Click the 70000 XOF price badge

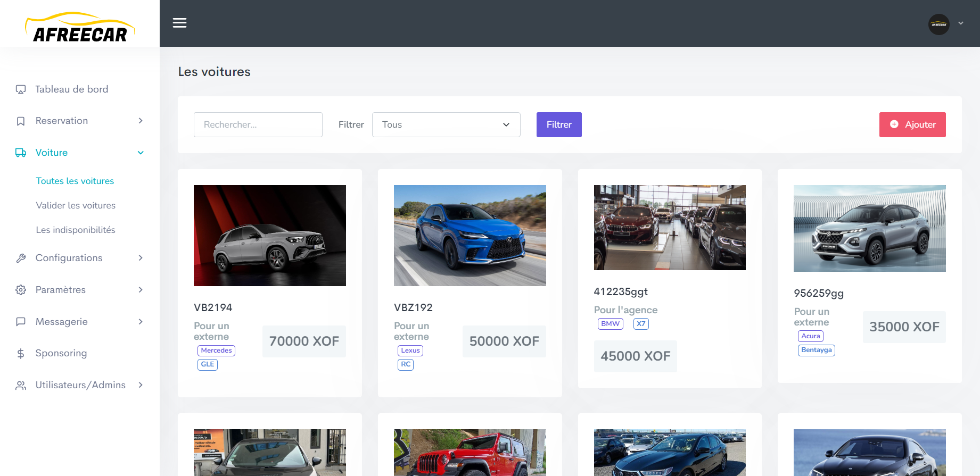pyautogui.click(x=304, y=341)
